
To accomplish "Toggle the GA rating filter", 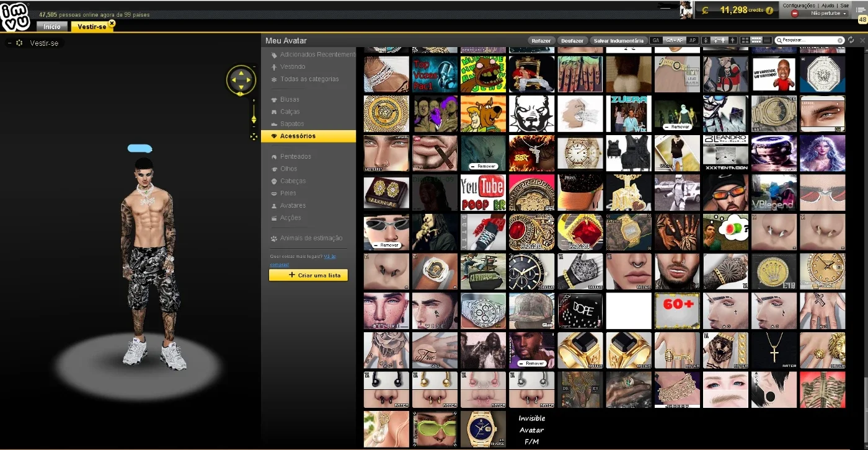I will click(x=656, y=40).
